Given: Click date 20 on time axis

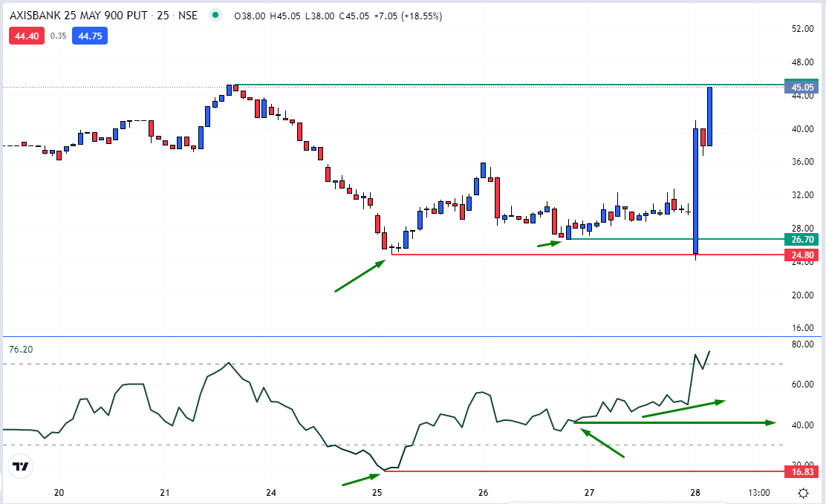Looking at the screenshot, I should tap(59, 493).
